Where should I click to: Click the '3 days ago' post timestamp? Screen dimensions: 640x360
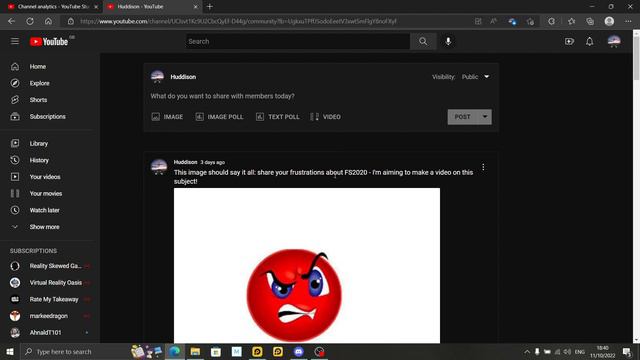tap(213, 162)
